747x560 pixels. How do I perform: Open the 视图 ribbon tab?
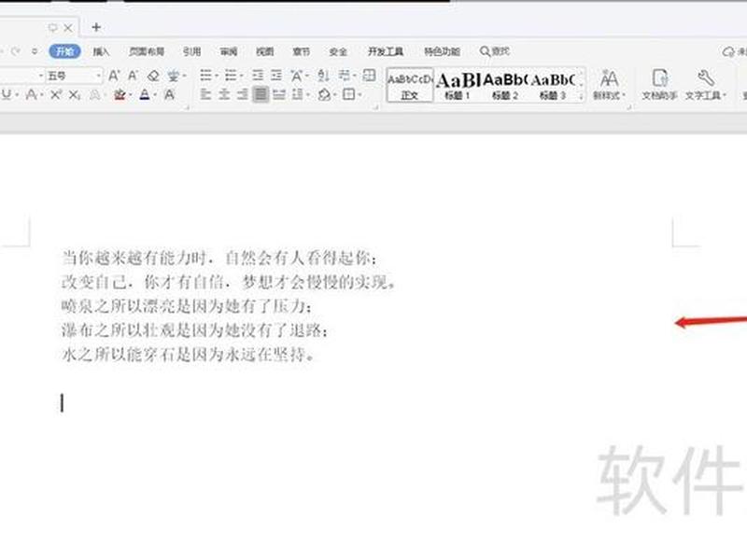[x=265, y=51]
